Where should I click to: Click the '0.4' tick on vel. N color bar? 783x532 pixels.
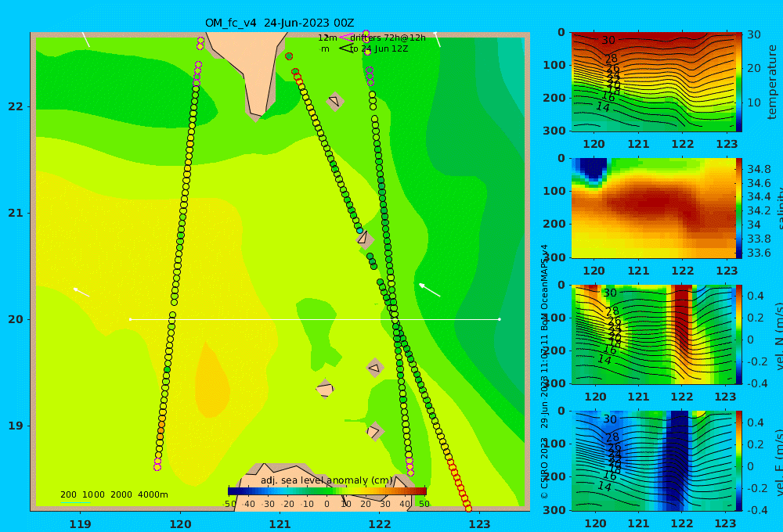tap(756, 296)
